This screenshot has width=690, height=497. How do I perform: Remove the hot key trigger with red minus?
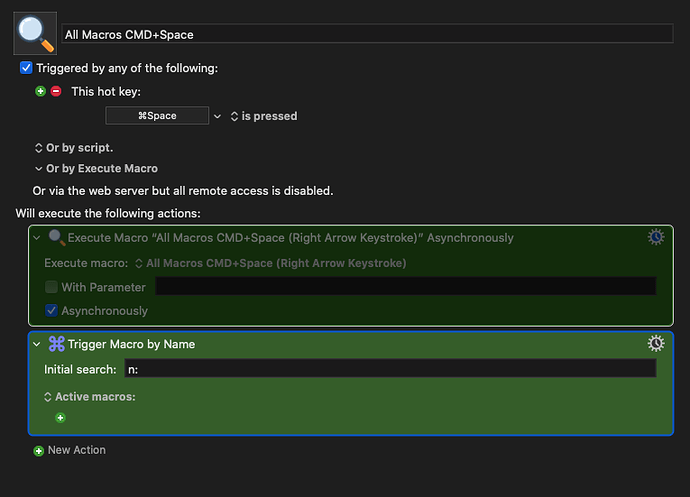tap(56, 91)
